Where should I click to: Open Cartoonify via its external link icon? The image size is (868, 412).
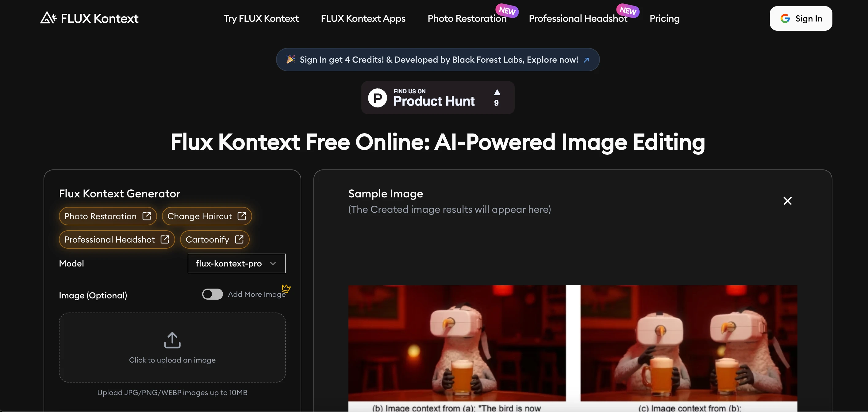tap(240, 239)
